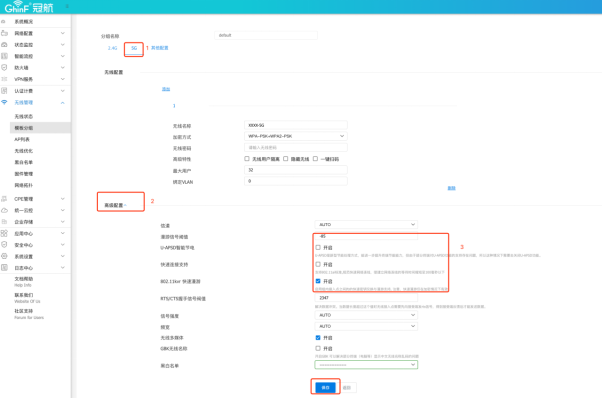Image resolution: width=602 pixels, height=399 pixels.
Task: Click the 网络配置 sidebar icon
Action: click(x=4, y=33)
